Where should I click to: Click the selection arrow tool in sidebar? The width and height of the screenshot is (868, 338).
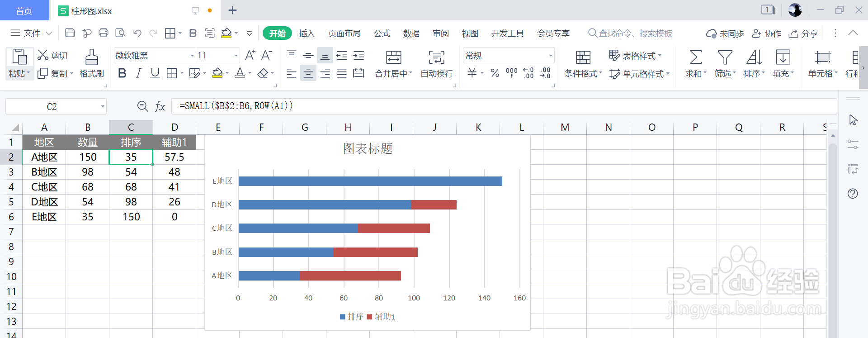(853, 120)
